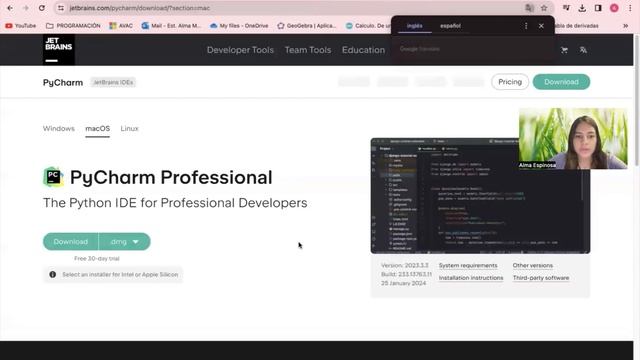The width and height of the screenshot is (640, 360).
Task: Open the Other versions link
Action: point(533,265)
